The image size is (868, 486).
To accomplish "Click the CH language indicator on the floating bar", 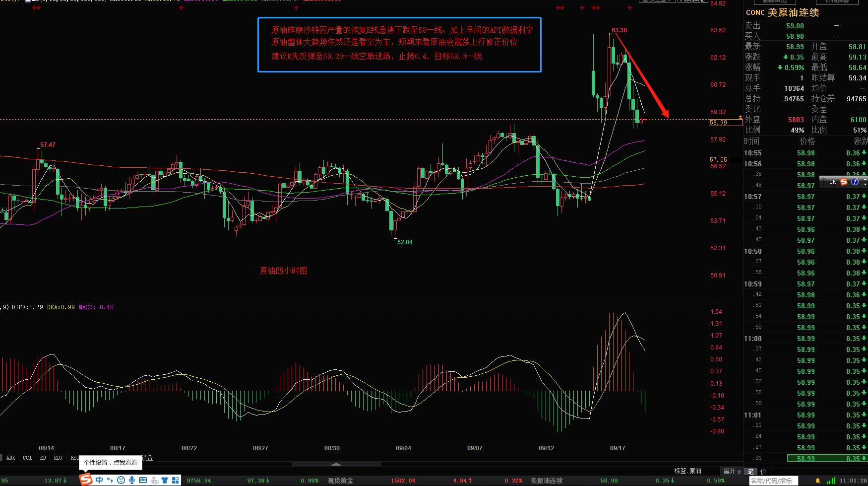I will 833,182.
